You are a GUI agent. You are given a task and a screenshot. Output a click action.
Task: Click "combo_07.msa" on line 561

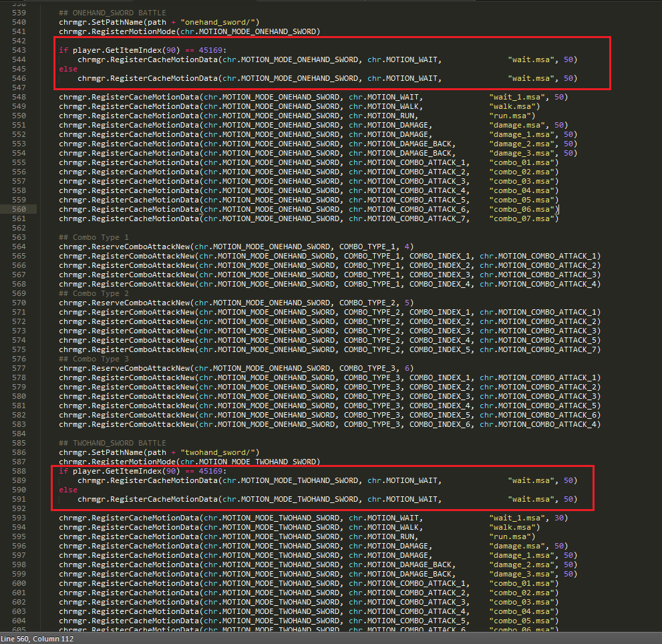coord(522,218)
